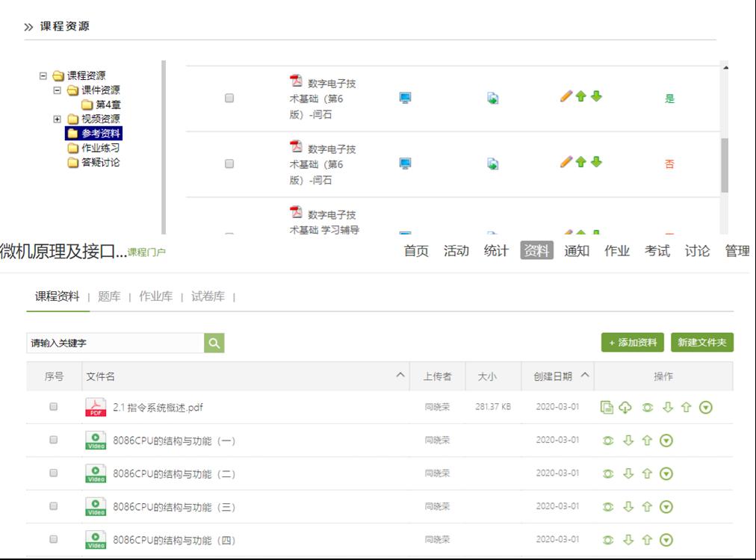Collapse the 课件资源 tree node
The height and width of the screenshot is (560, 756).
(58, 90)
